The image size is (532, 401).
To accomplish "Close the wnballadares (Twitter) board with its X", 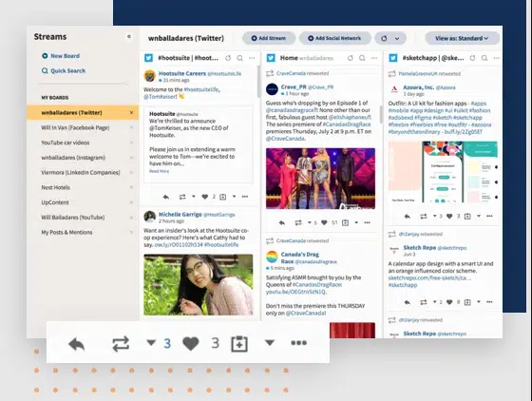I will (131, 112).
